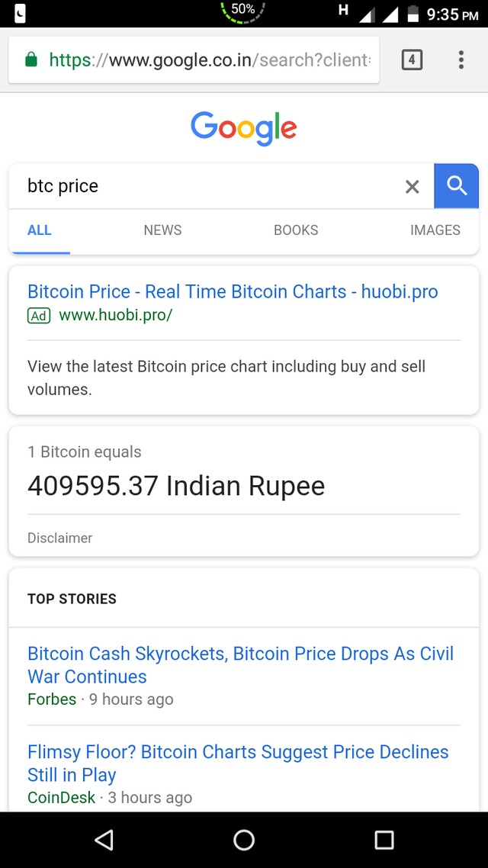The height and width of the screenshot is (868, 488).
Task: Open the Disclaimer link under Bitcoin price
Action: (59, 538)
